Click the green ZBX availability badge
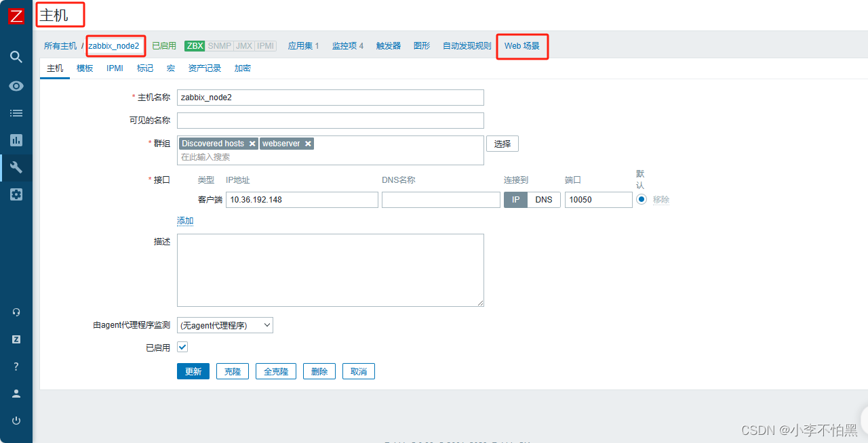The image size is (868, 443). [195, 46]
